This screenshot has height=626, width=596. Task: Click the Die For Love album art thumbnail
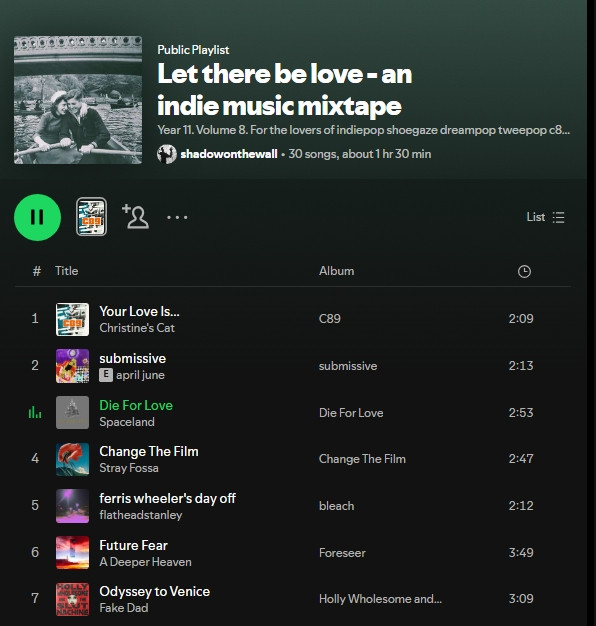[72, 412]
